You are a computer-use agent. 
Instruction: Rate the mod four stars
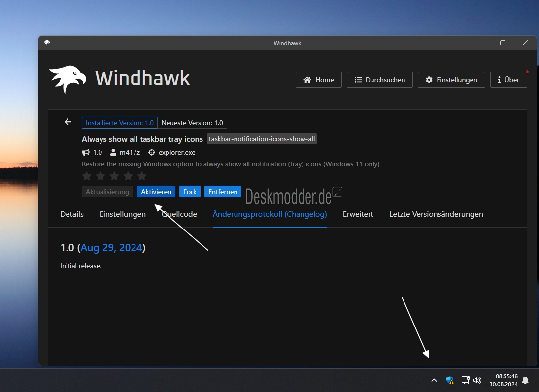coord(128,176)
